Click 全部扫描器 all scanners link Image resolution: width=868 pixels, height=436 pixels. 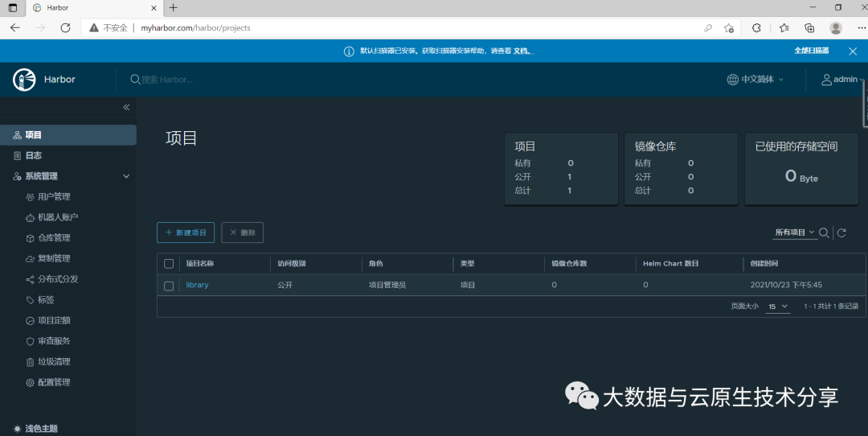point(812,51)
